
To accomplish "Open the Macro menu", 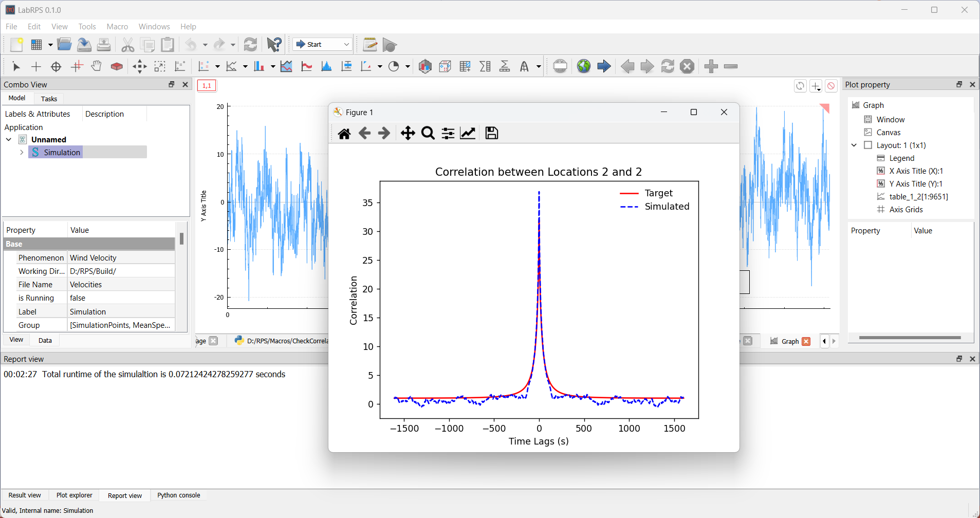I will [117, 27].
